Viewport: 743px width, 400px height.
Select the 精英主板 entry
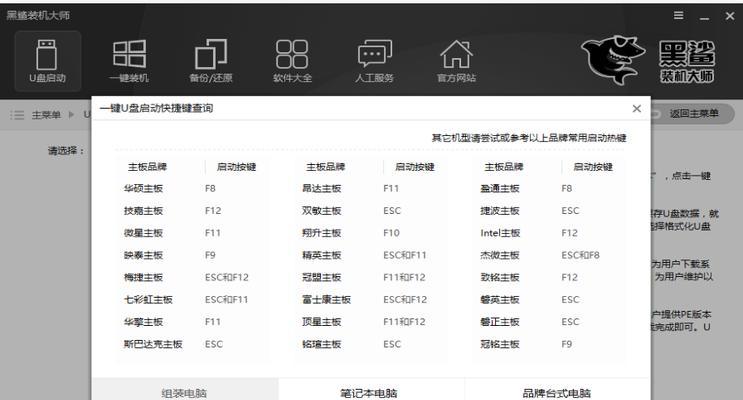pyautogui.click(x=321, y=255)
